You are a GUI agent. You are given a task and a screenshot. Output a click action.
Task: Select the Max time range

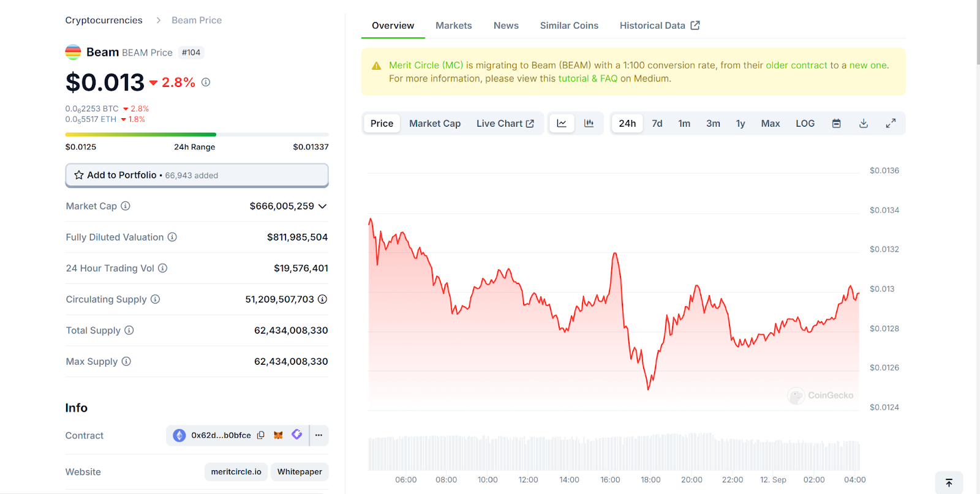click(771, 124)
